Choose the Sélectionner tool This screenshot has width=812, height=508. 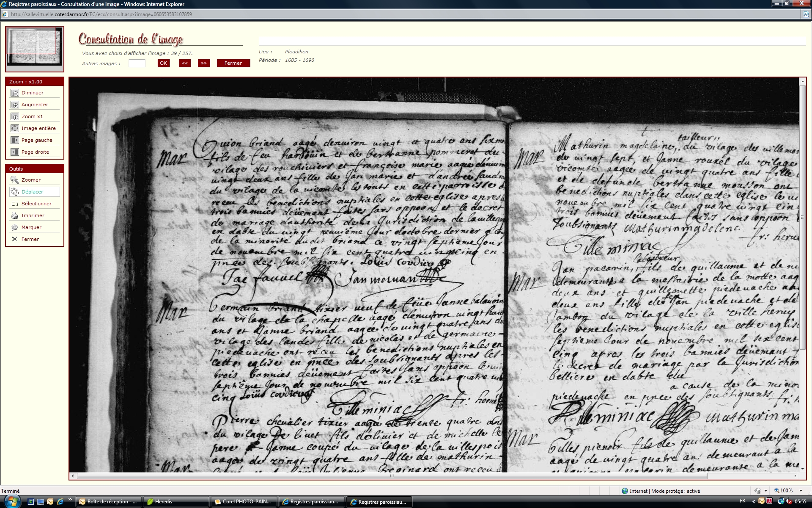pos(15,204)
